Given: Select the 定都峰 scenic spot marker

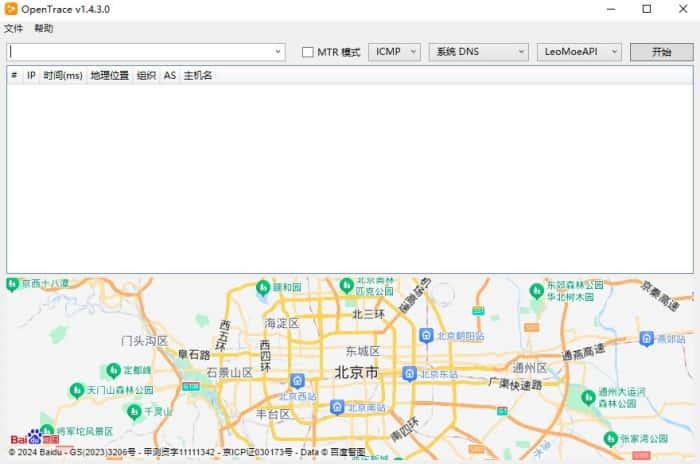Looking at the screenshot, I should click(x=112, y=370).
